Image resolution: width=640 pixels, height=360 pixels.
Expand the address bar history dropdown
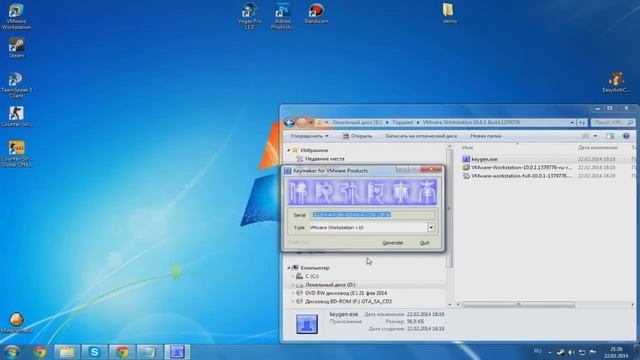572,122
